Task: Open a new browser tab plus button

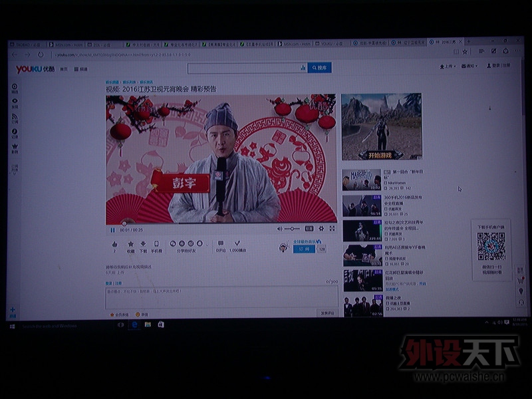Action: [x=469, y=41]
